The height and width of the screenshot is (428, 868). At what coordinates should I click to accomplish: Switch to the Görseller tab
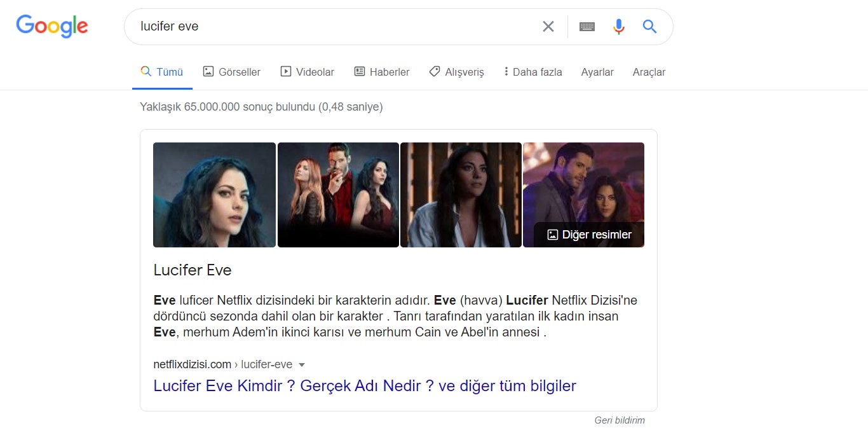pyautogui.click(x=231, y=72)
